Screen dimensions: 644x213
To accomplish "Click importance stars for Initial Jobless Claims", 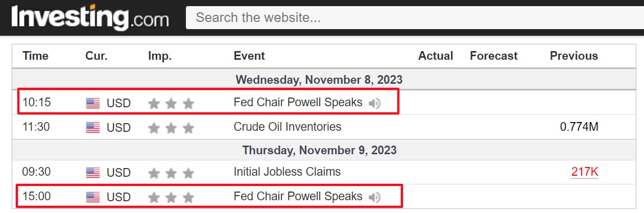I will click(x=171, y=173).
